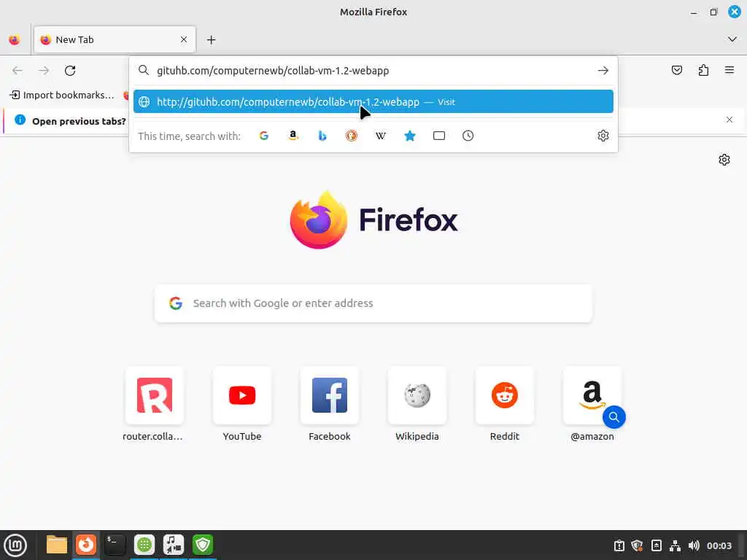Click Import bookmarks in toolbar
Viewport: 747px width, 560px height.
[62, 96]
